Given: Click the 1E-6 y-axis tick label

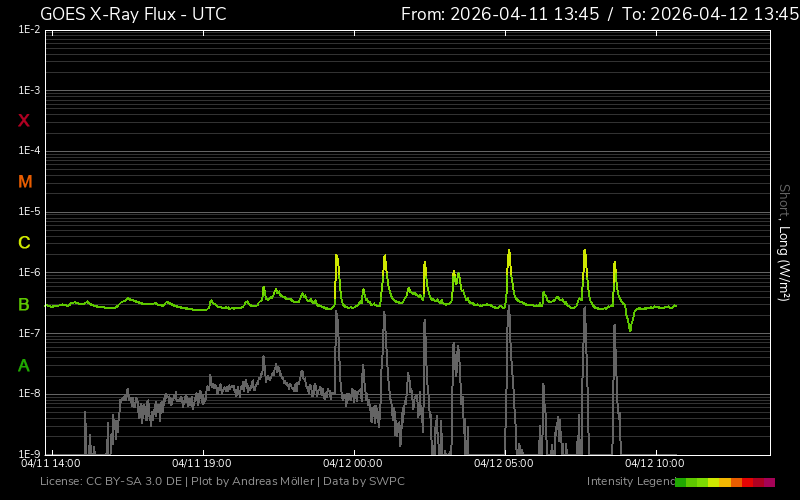Looking at the screenshot, I should 29,273.
